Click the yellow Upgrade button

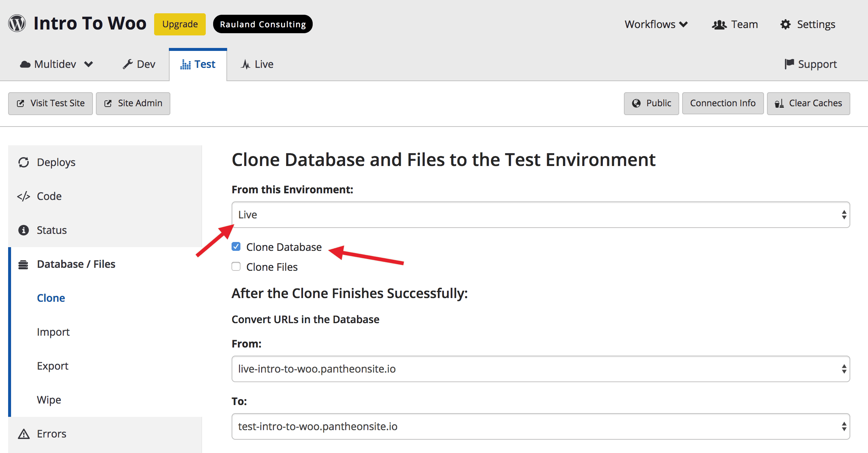180,24
